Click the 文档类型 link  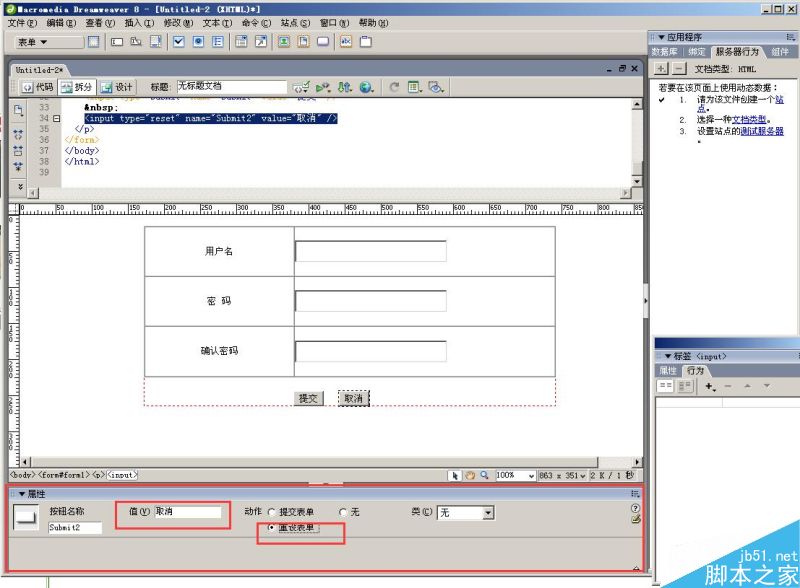[x=748, y=118]
